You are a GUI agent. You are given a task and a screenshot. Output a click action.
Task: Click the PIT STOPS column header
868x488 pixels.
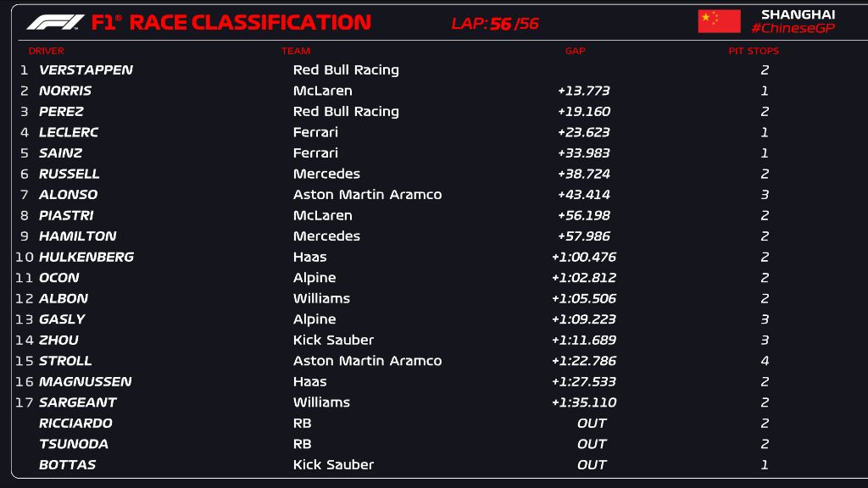pos(754,51)
